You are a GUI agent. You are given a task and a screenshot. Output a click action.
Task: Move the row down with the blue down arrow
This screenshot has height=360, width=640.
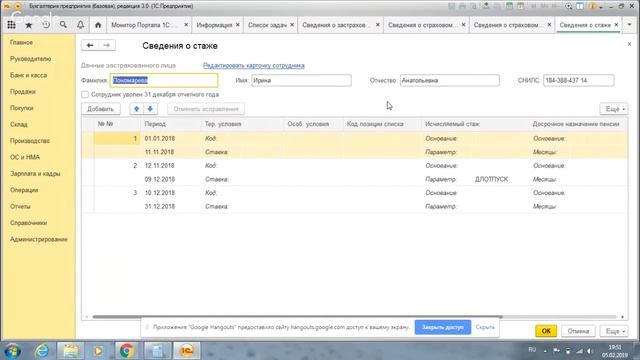click(150, 109)
